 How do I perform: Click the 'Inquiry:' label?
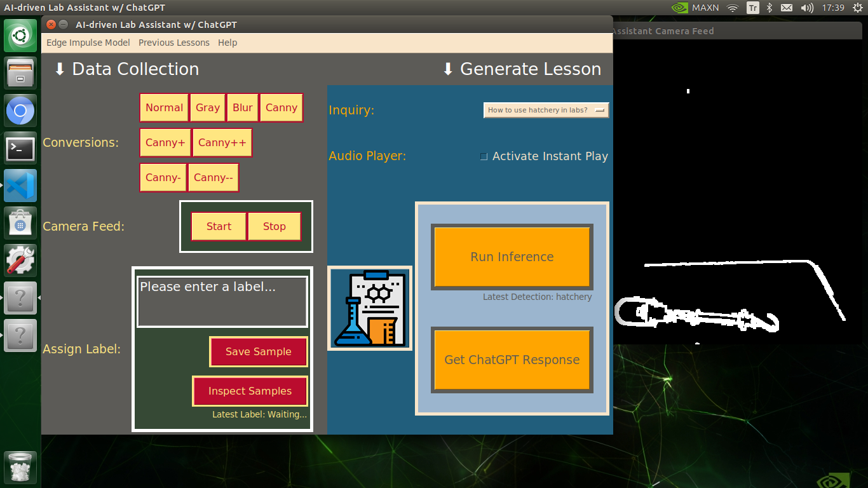click(x=351, y=110)
